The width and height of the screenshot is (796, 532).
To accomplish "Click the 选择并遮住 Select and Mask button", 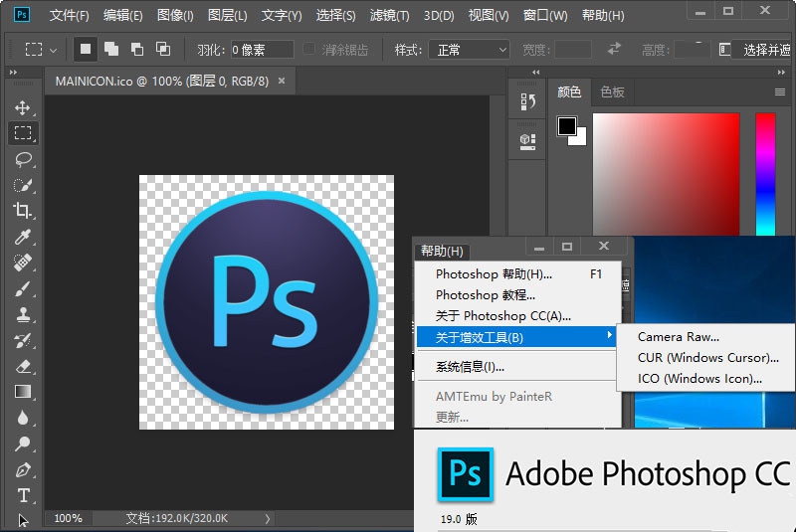I will coord(762,50).
